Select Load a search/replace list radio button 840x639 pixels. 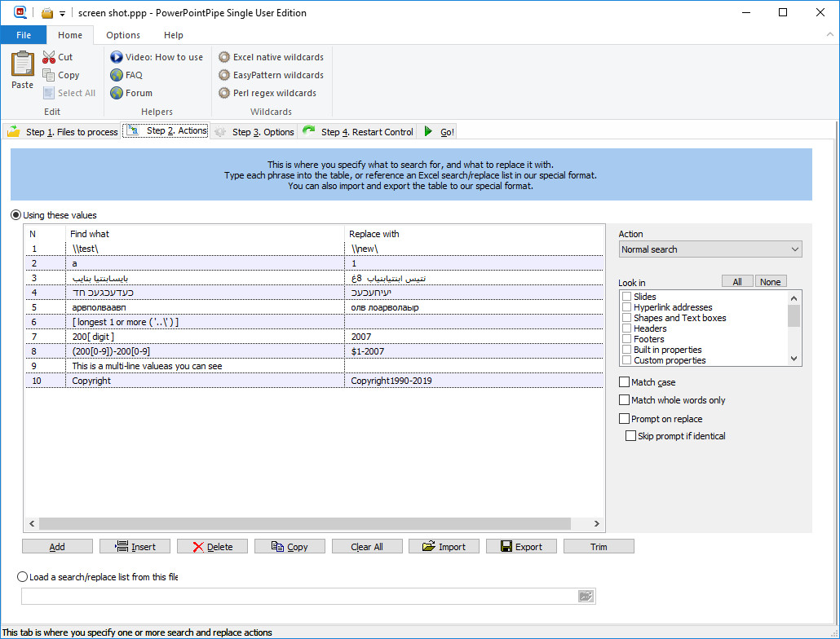click(x=22, y=577)
